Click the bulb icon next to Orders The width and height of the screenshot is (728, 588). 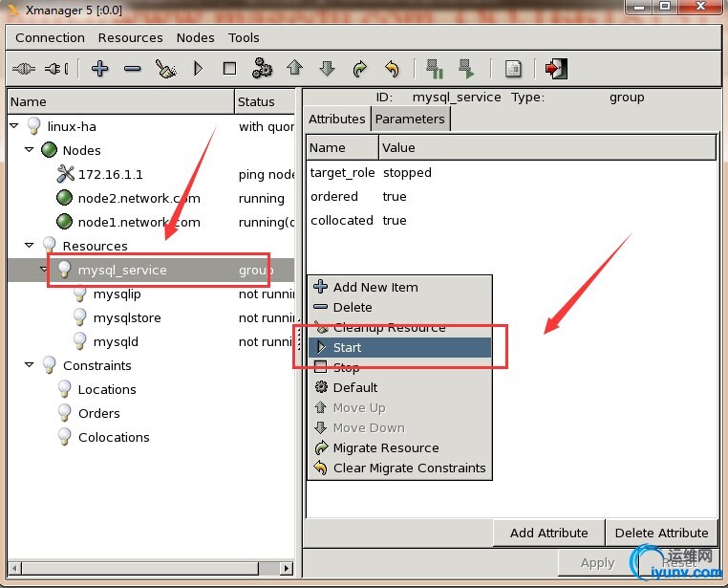(x=65, y=413)
